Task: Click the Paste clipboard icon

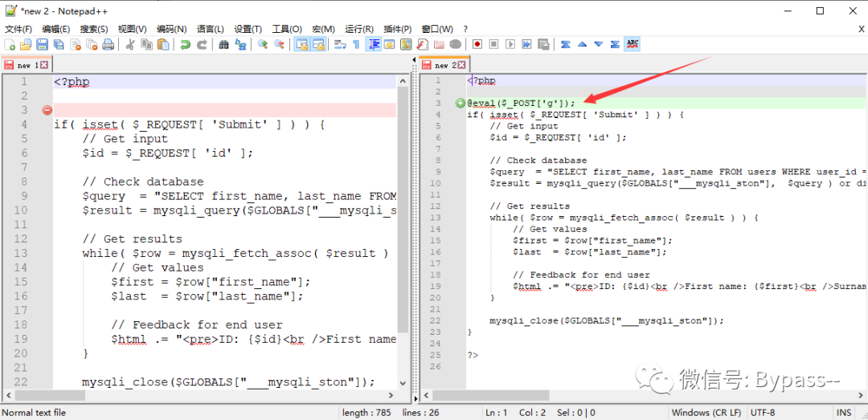Action: pos(162,44)
